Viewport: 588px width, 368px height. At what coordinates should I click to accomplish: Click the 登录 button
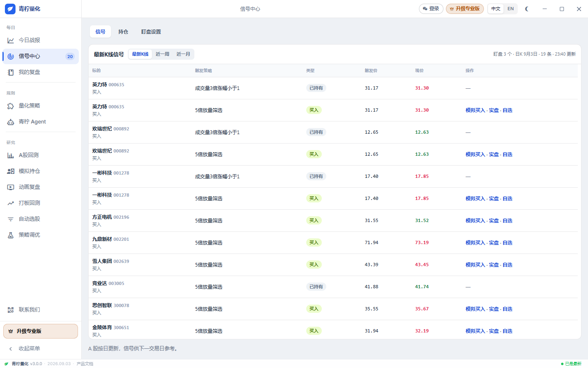(x=431, y=9)
